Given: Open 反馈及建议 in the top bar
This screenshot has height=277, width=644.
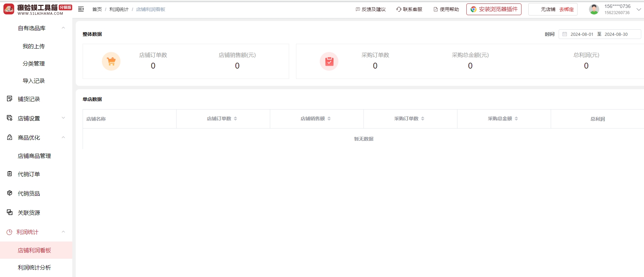Looking at the screenshot, I should 370,9.
